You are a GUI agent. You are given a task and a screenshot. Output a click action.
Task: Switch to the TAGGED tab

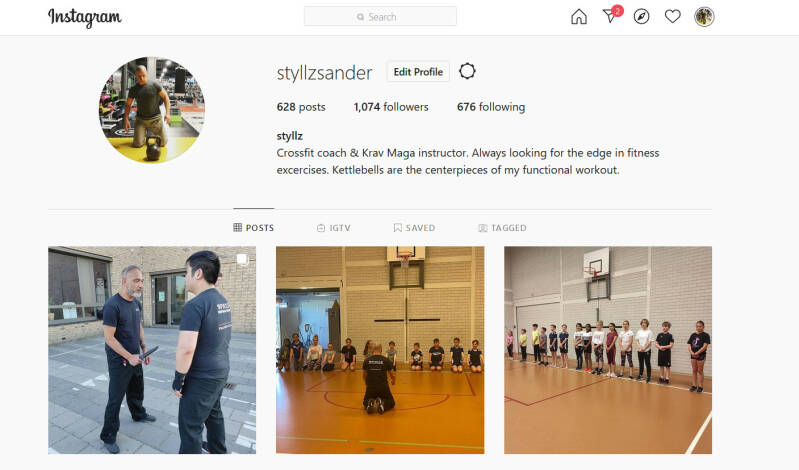click(x=502, y=228)
